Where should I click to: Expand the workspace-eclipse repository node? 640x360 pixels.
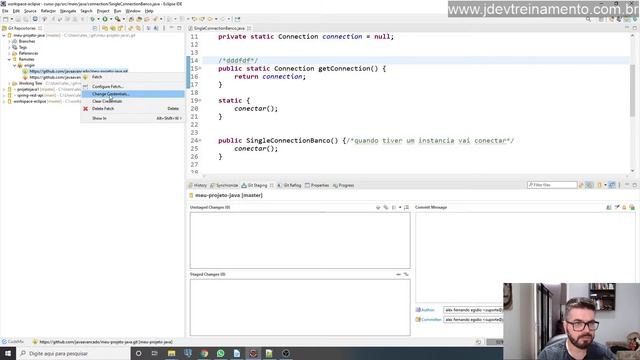(x=4, y=101)
